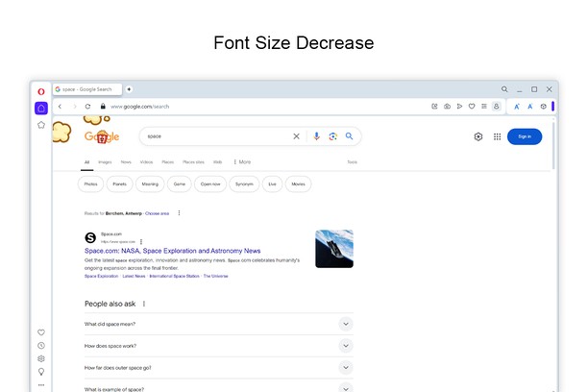The width and height of the screenshot is (588, 392).
Task: Click the tab search magnifier in title bar
Action: (x=504, y=89)
